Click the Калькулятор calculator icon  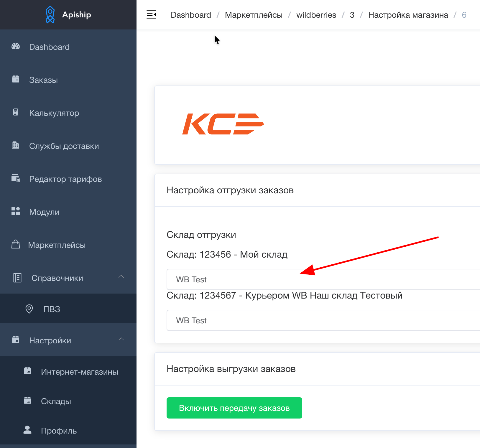(16, 112)
